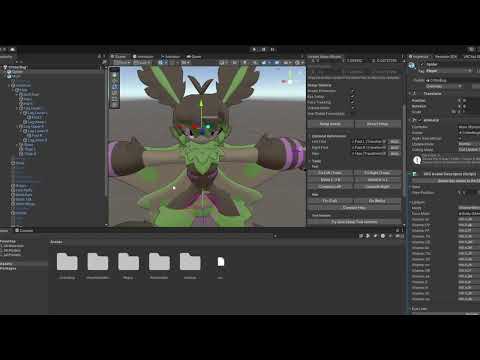Collapse the VRC Avatar Descriptor foldout

coord(411,174)
